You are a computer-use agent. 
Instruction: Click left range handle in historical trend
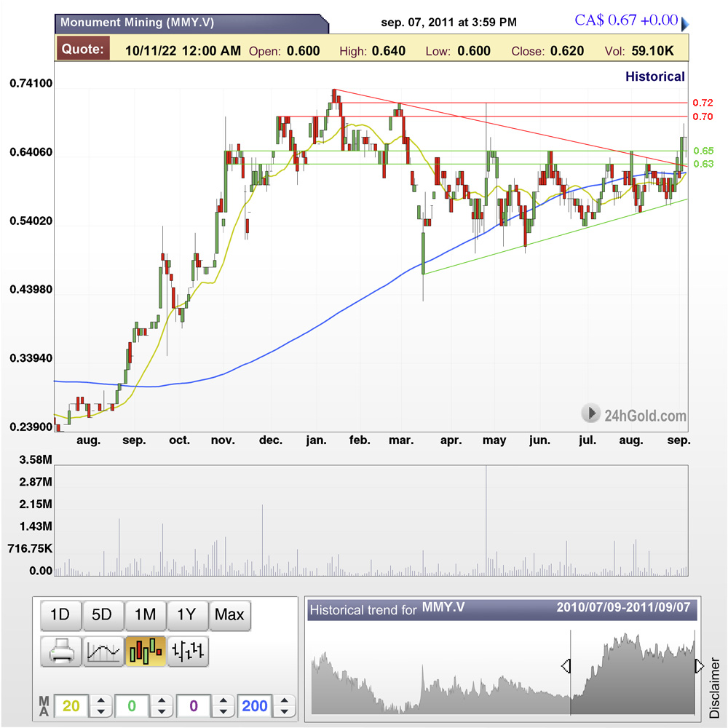[x=566, y=666]
